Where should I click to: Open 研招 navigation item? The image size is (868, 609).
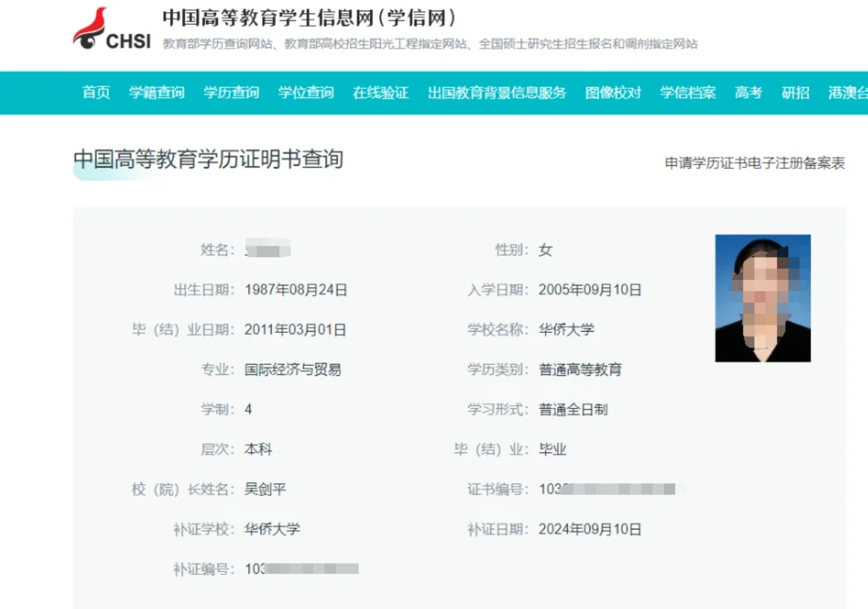(x=795, y=93)
